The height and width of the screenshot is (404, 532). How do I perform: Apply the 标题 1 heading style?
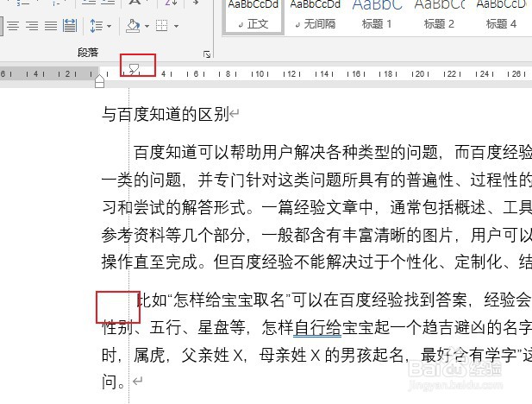tap(377, 16)
